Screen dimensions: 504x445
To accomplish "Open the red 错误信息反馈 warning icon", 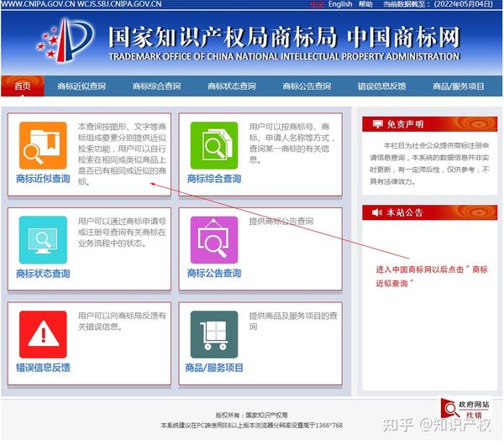I will coord(43,334).
